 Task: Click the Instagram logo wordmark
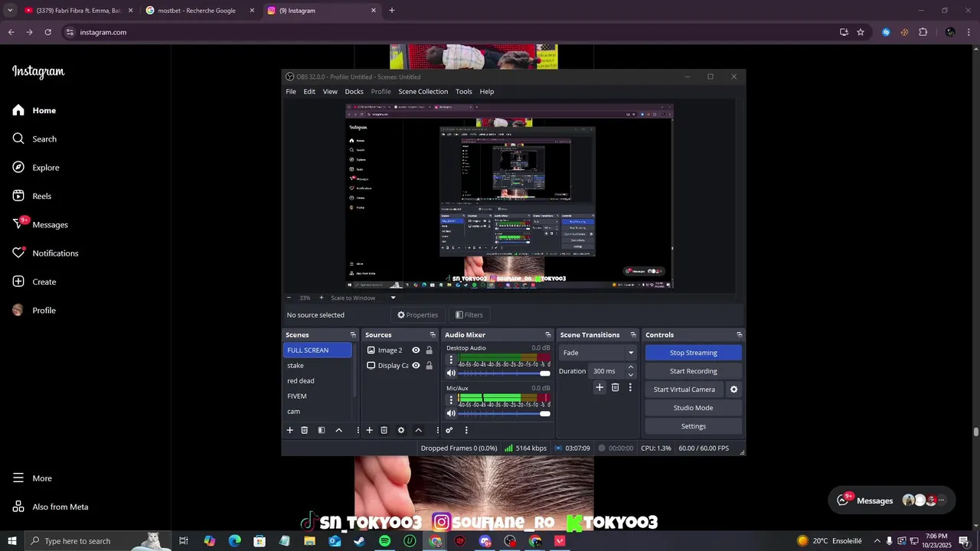pyautogui.click(x=38, y=72)
